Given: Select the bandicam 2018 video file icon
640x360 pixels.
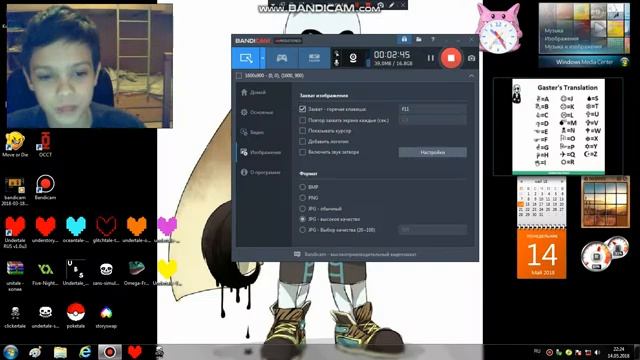Looking at the screenshot, I should coord(15,191).
